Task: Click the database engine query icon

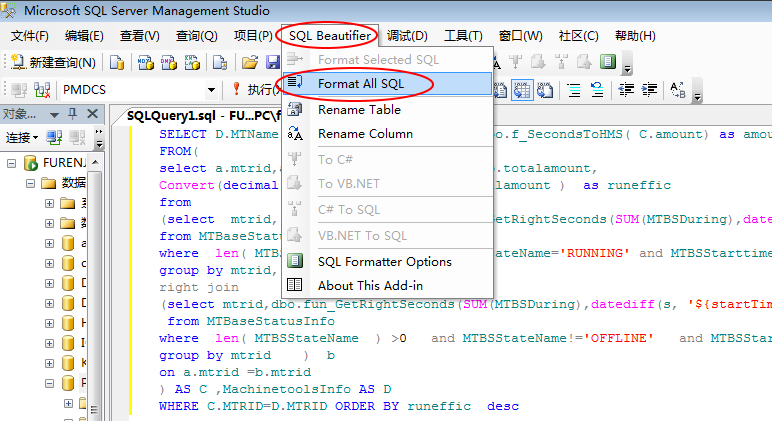Action: [117, 62]
